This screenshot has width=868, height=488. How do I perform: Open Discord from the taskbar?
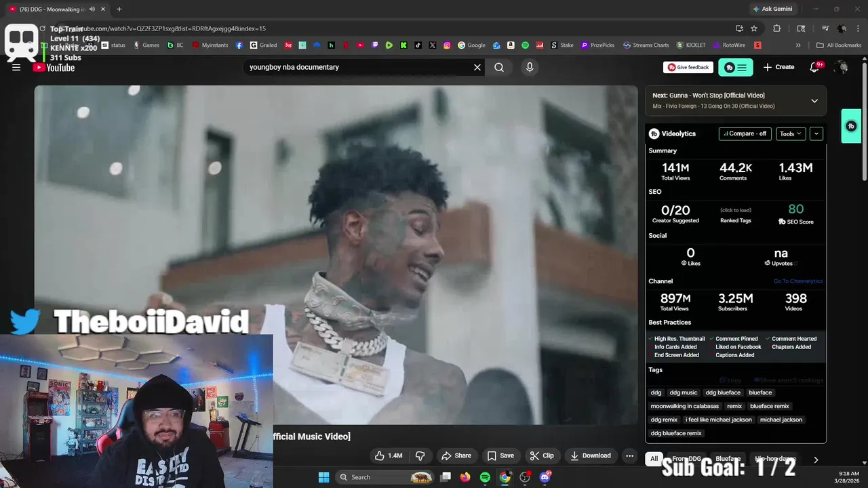click(545, 477)
